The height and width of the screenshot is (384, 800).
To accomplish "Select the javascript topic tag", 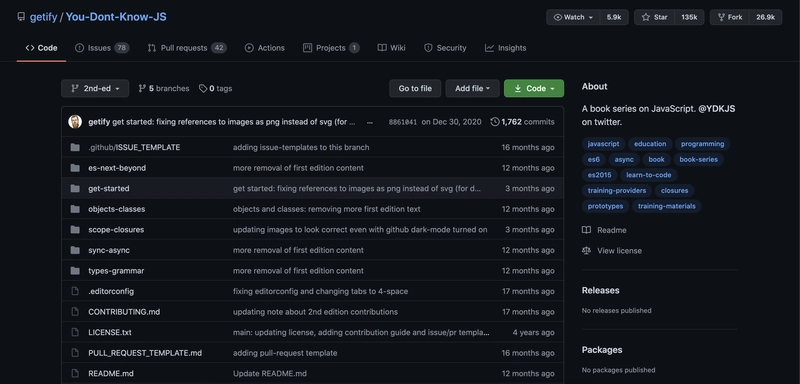I will pyautogui.click(x=603, y=144).
